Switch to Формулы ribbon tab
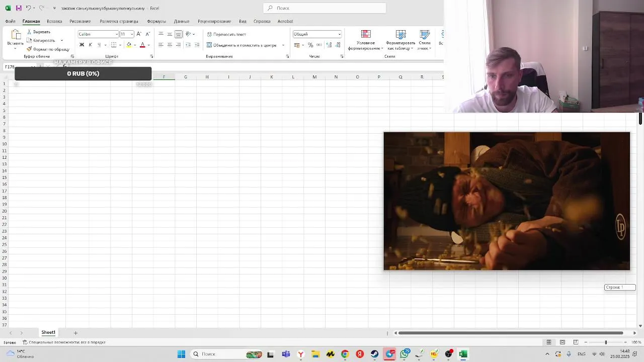The width and height of the screenshot is (644, 362). 156,21
